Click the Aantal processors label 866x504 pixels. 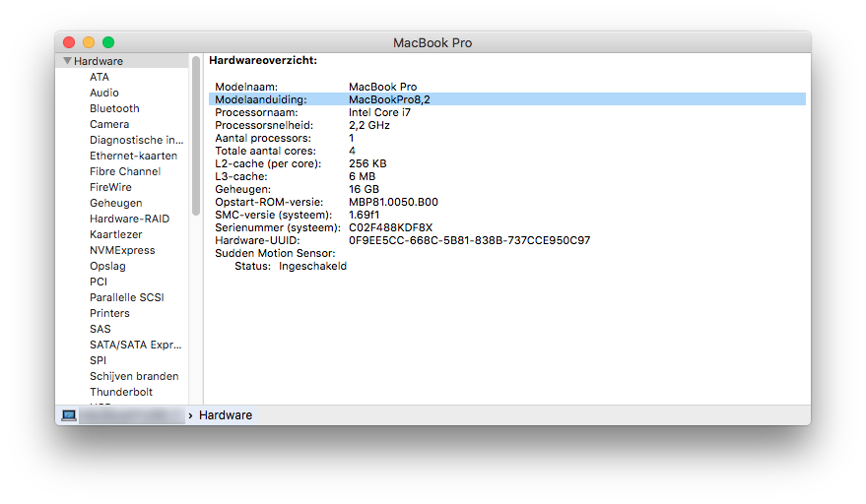point(263,138)
